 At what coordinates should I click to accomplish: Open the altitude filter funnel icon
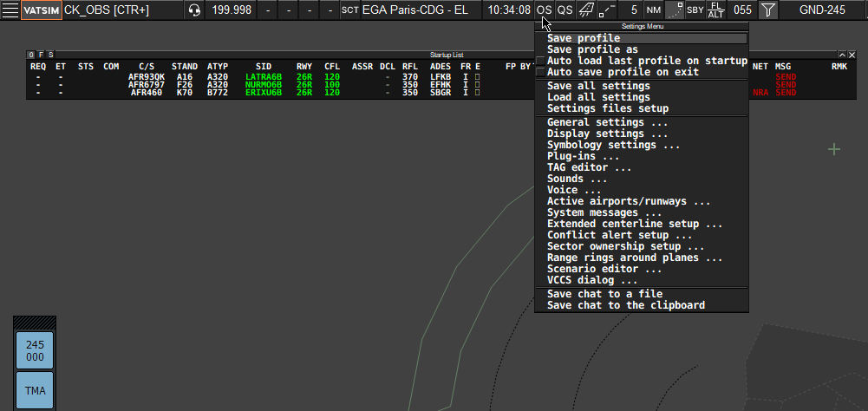click(767, 10)
